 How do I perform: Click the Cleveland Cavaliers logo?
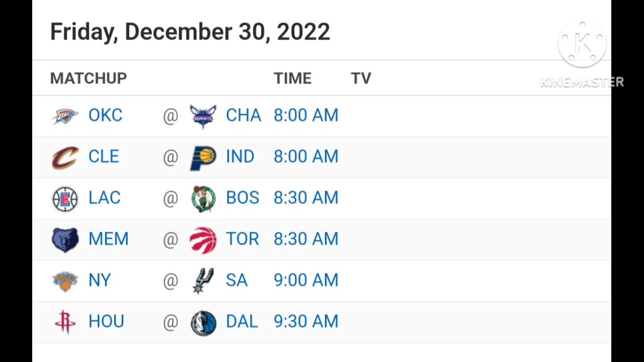[x=65, y=157]
